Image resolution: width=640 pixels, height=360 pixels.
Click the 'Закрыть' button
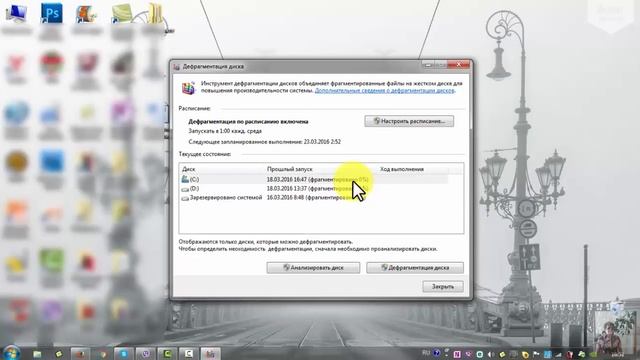click(x=443, y=287)
